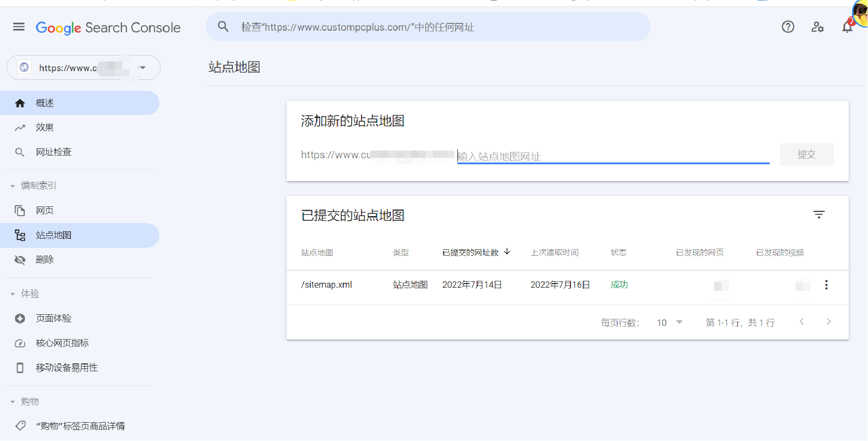The height and width of the screenshot is (441, 868).
Task: Open the hamburger main menu
Action: coord(19,27)
